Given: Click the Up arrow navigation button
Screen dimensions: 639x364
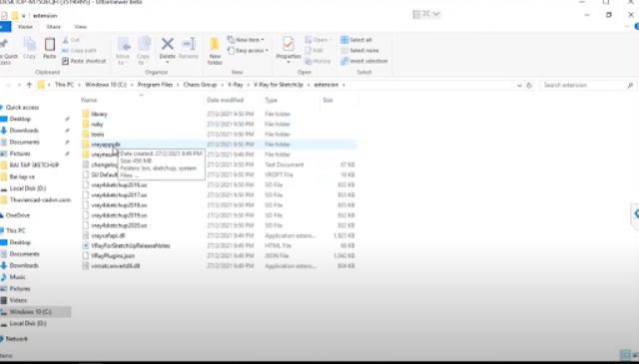Looking at the screenshot, I should (29, 85).
